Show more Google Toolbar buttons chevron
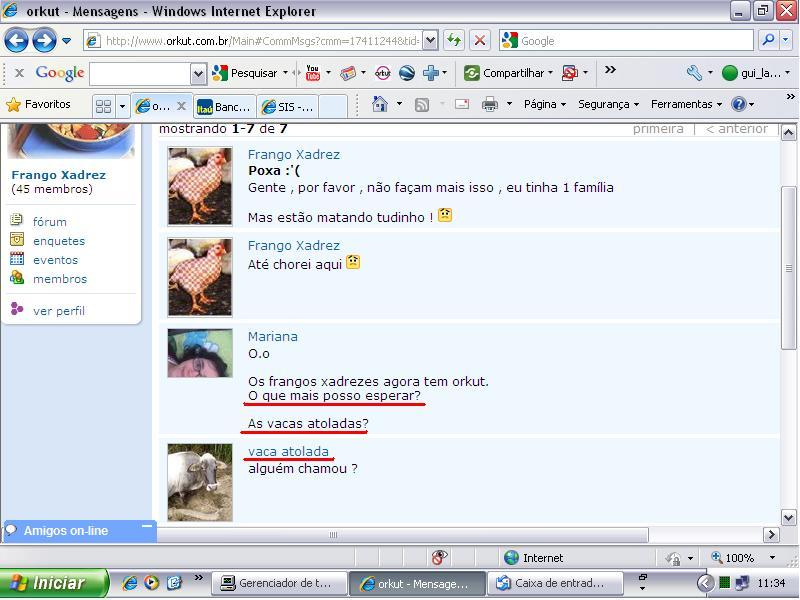 (610, 69)
